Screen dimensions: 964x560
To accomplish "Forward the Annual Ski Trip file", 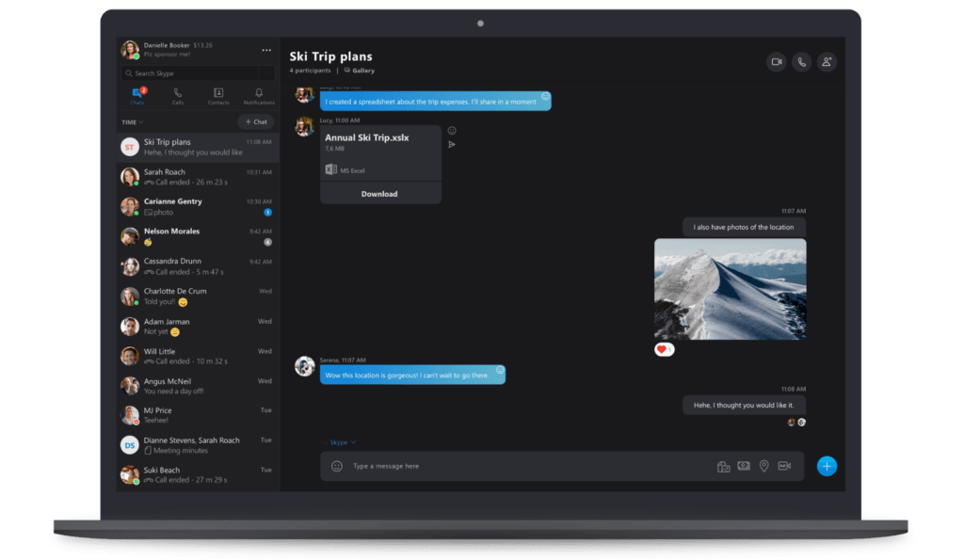I will pyautogui.click(x=452, y=144).
